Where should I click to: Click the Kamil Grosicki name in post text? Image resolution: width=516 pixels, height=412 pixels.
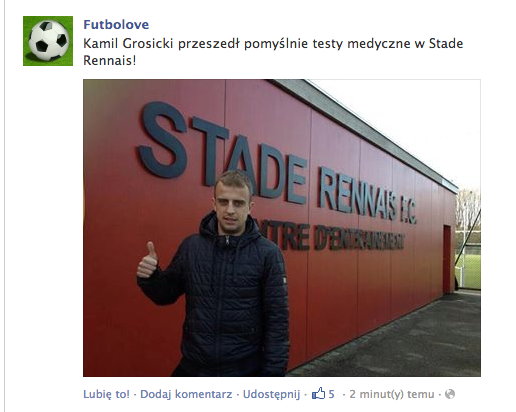click(x=128, y=44)
